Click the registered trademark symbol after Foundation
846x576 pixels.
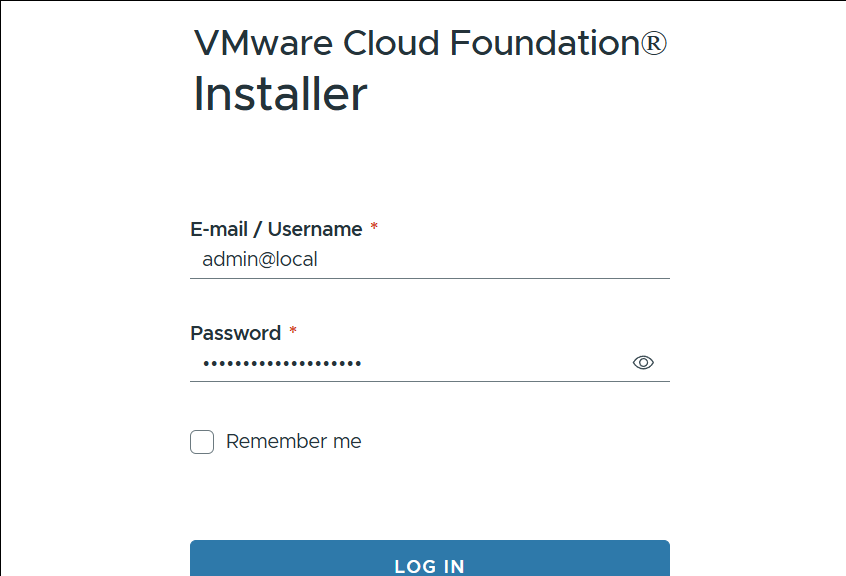coord(654,44)
